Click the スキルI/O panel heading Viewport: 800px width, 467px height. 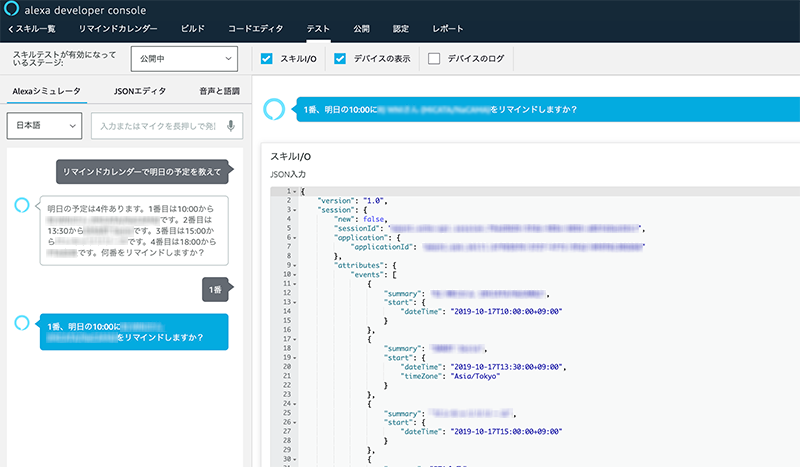point(290,157)
